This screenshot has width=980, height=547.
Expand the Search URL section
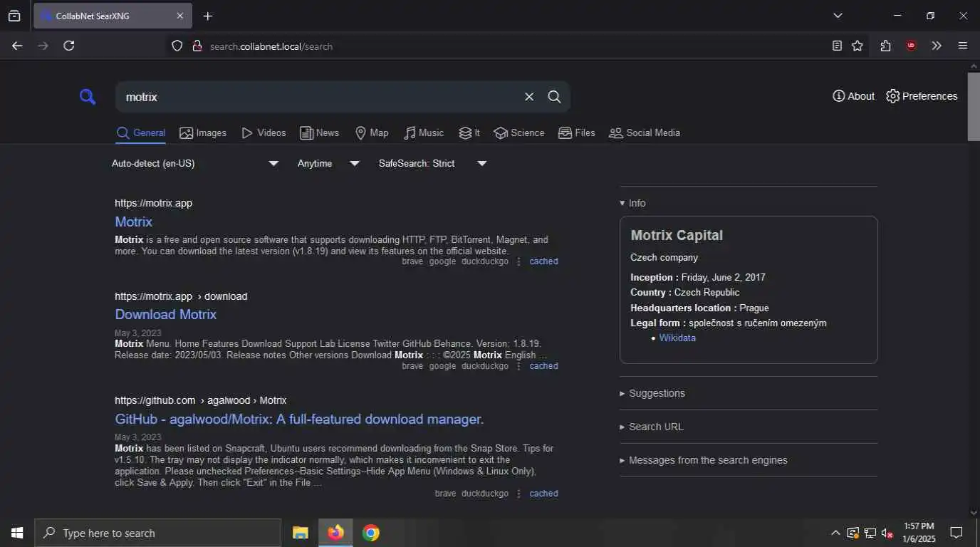click(652, 427)
